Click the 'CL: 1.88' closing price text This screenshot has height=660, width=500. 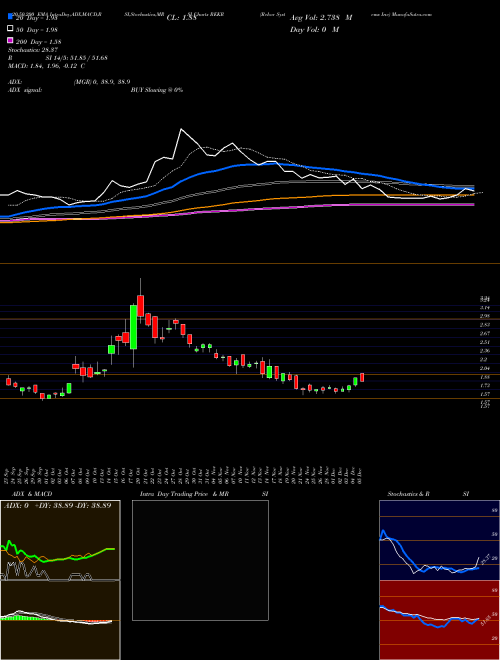coord(182,18)
